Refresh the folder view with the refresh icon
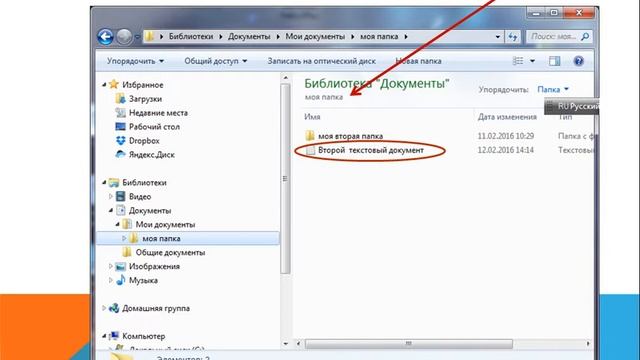Screen dimensions: 640x360 click(x=513, y=37)
